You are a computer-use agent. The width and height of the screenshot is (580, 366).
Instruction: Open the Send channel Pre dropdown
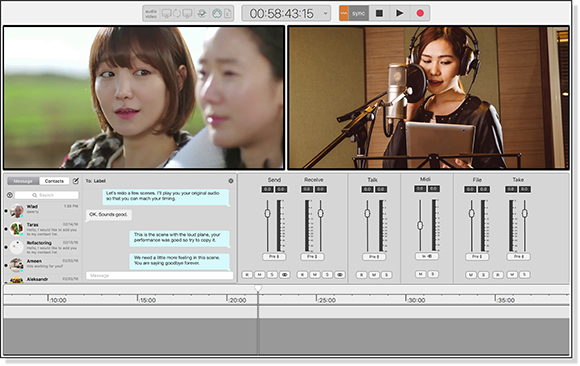(274, 256)
